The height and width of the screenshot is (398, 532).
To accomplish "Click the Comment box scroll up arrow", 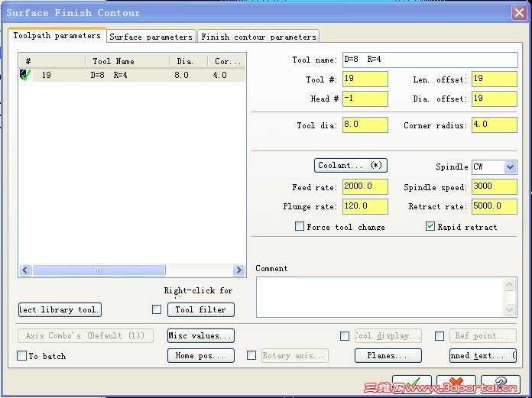I will click(509, 284).
